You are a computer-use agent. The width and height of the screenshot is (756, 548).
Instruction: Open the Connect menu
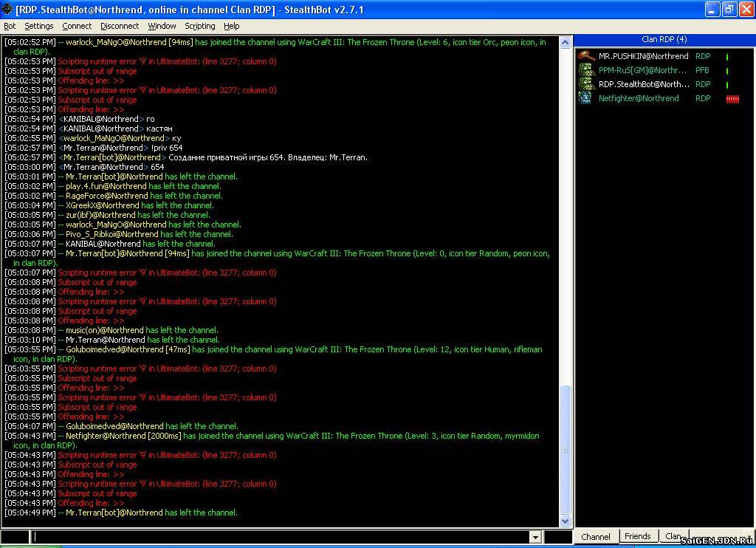click(77, 26)
